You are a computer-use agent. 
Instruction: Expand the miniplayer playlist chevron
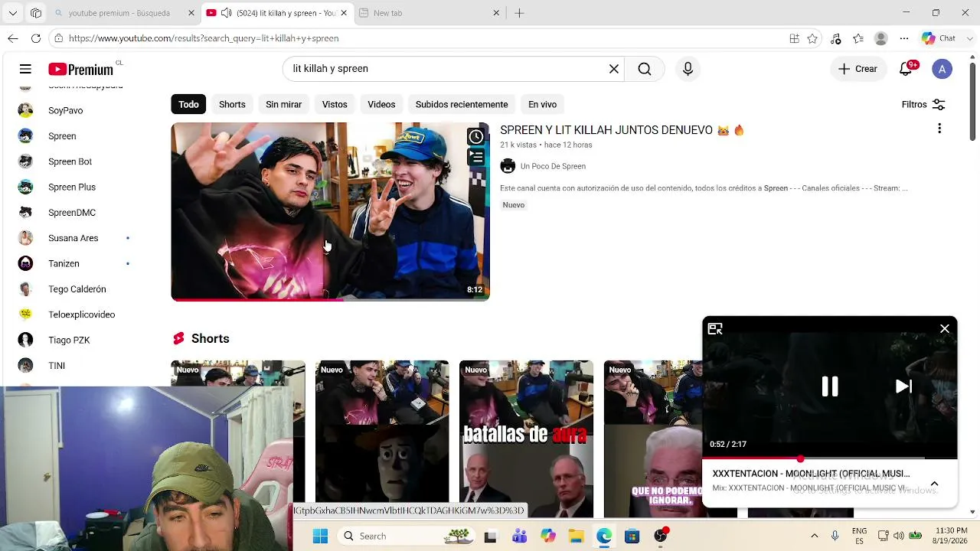point(934,484)
